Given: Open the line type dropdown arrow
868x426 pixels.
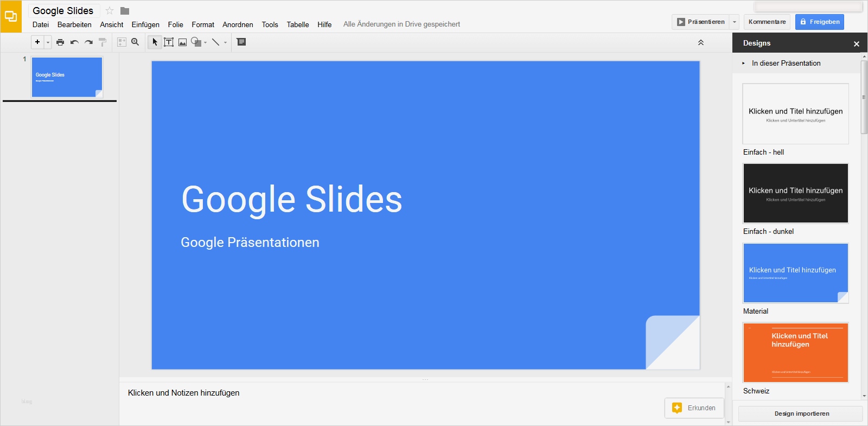Looking at the screenshot, I should (226, 42).
